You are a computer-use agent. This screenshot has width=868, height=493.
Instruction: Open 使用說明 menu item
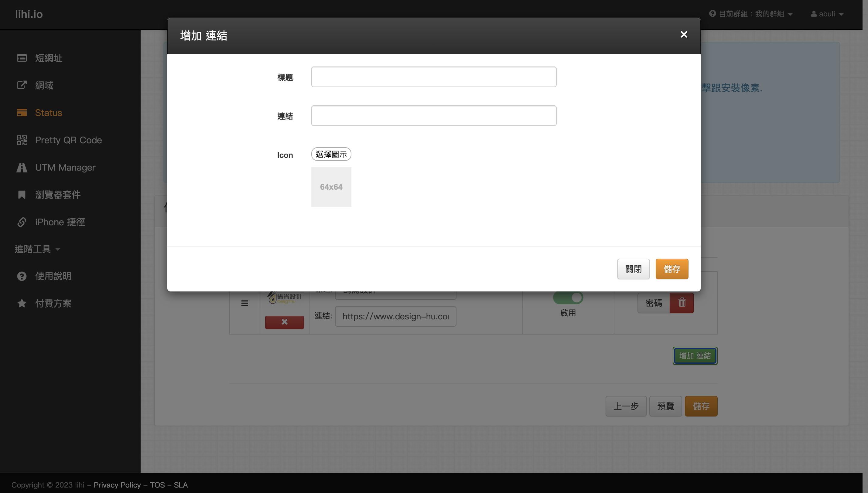coord(53,276)
